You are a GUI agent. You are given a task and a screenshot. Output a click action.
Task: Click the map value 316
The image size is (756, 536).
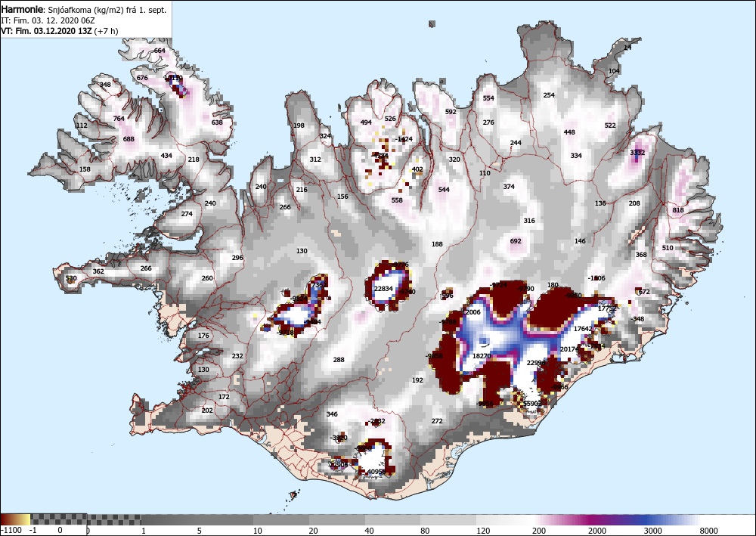point(529,221)
